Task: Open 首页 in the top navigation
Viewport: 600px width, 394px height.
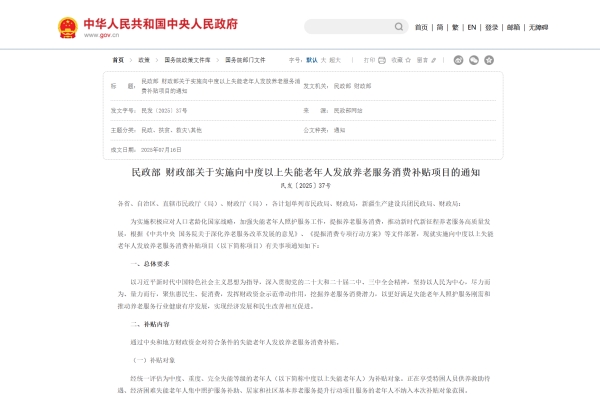Action: (421, 28)
